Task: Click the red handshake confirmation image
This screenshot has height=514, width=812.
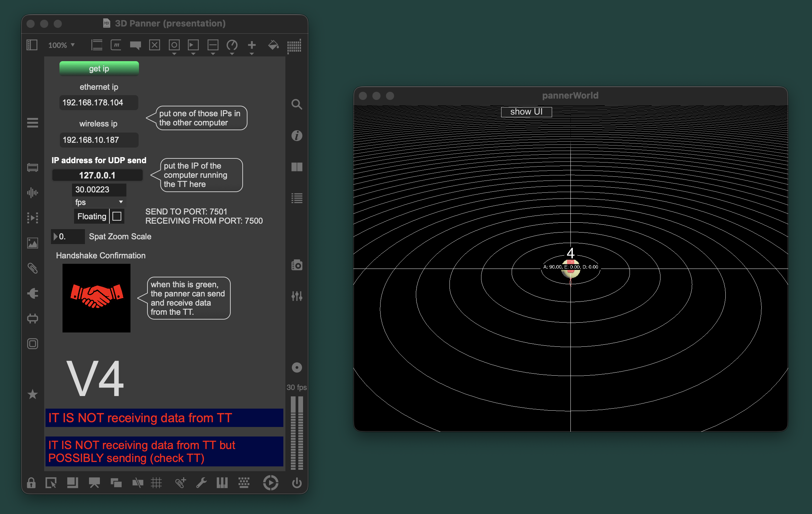Action: (96, 298)
